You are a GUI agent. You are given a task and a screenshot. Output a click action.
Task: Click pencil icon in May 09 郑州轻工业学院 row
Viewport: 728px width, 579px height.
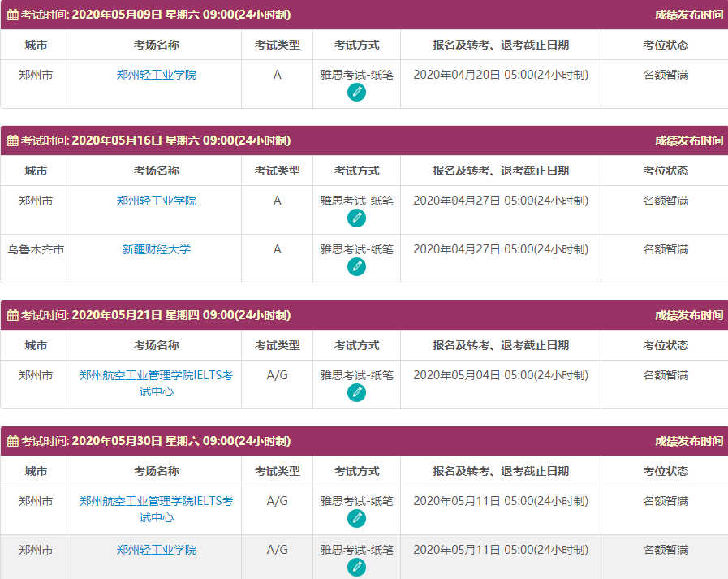pos(356,92)
